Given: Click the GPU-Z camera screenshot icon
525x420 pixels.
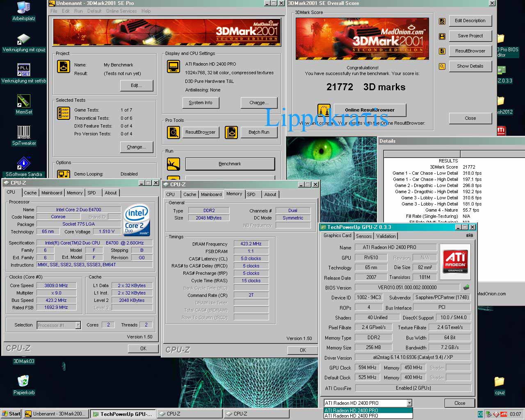Looking at the screenshot, I should click(x=470, y=235).
